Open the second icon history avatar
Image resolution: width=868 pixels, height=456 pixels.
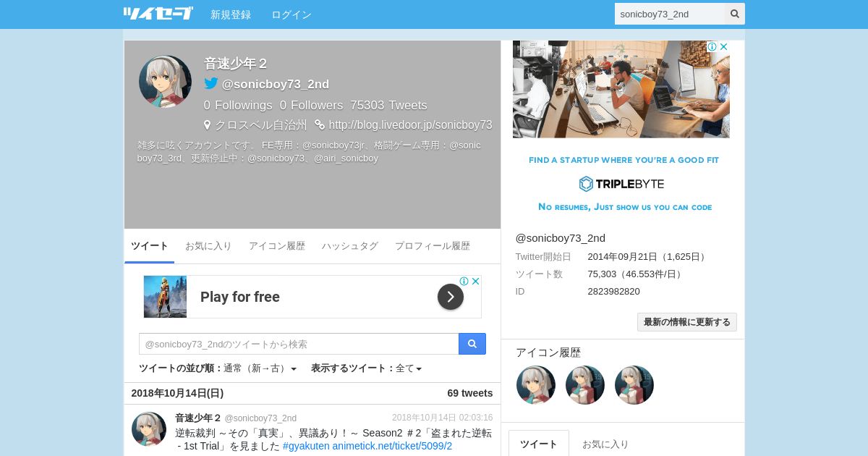point(585,384)
